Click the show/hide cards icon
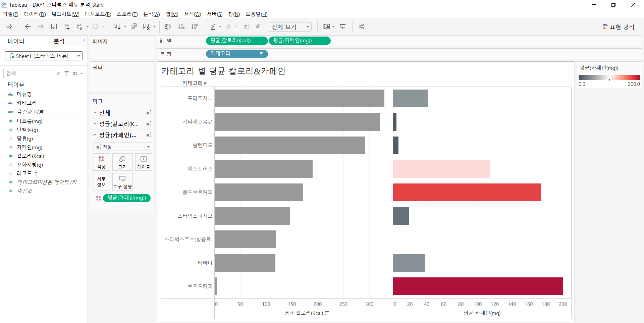The height and width of the screenshot is (323, 644). pyautogui.click(x=326, y=26)
